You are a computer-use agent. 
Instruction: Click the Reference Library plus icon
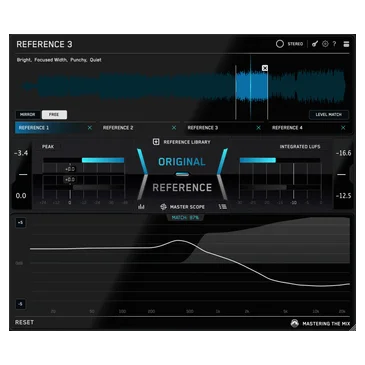pos(156,142)
